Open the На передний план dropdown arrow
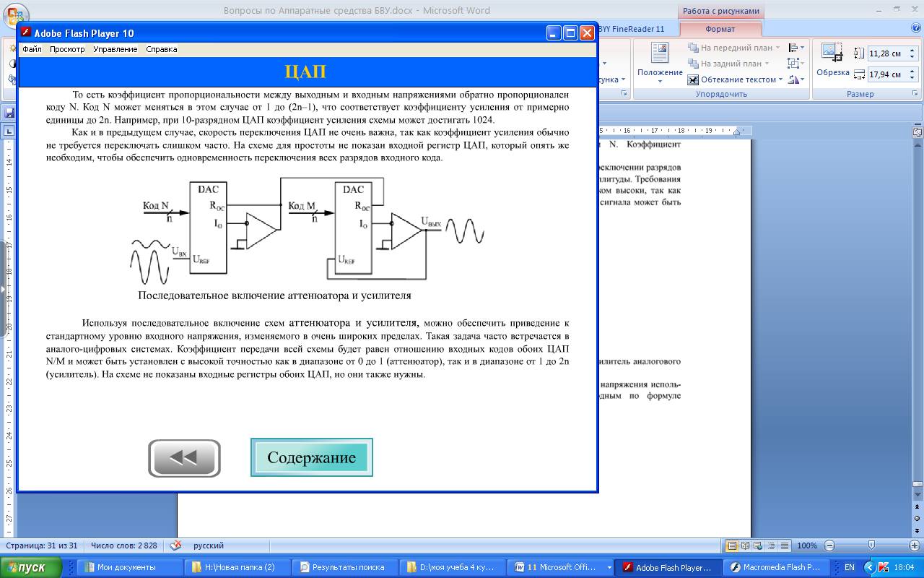Viewport: 924px width, 578px height. [x=779, y=48]
